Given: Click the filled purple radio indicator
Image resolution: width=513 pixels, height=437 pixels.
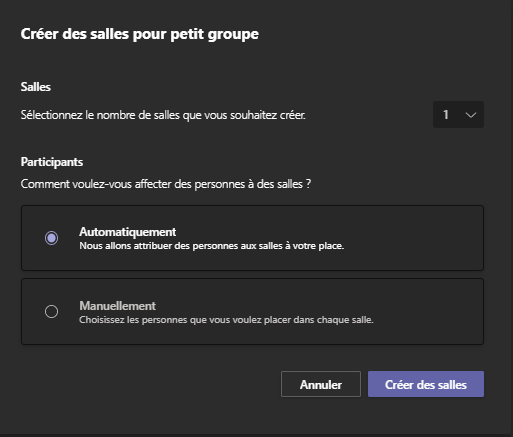Looking at the screenshot, I should click(51, 238).
